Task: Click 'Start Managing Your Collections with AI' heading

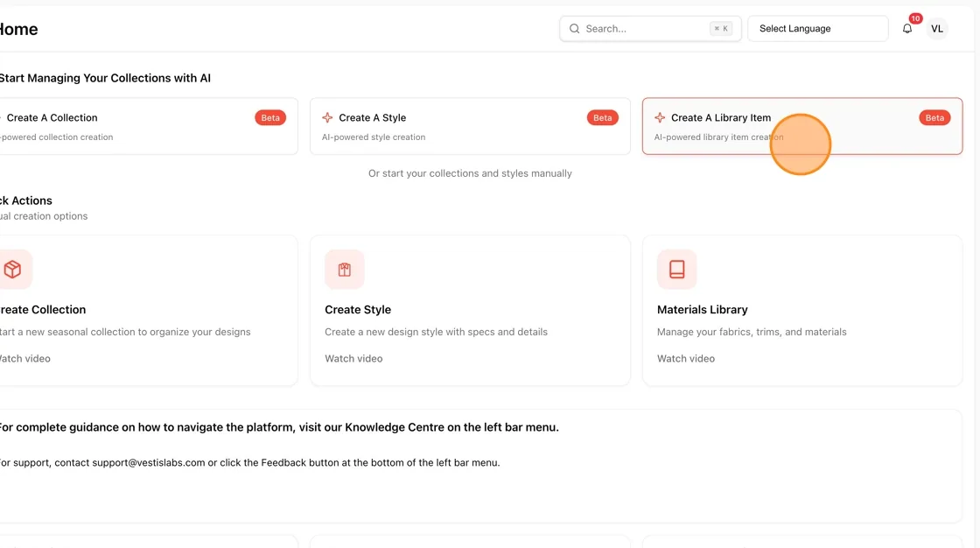Action: pos(105,78)
